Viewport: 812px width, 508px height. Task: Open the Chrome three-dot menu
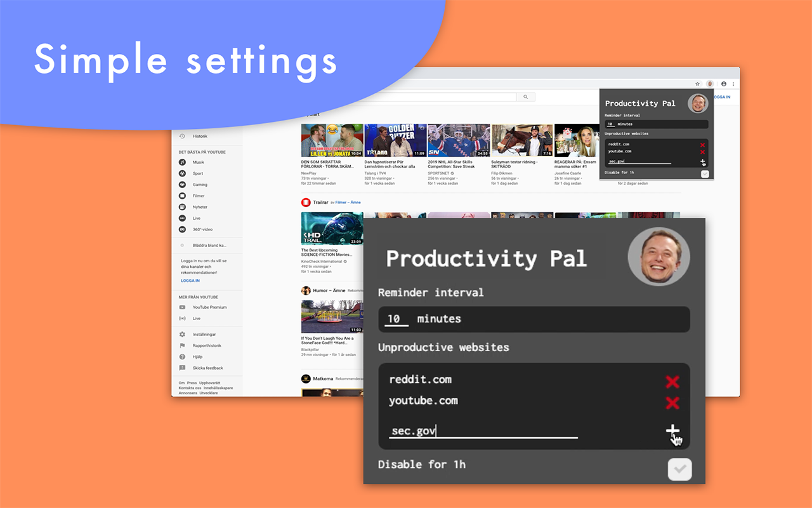(x=734, y=84)
